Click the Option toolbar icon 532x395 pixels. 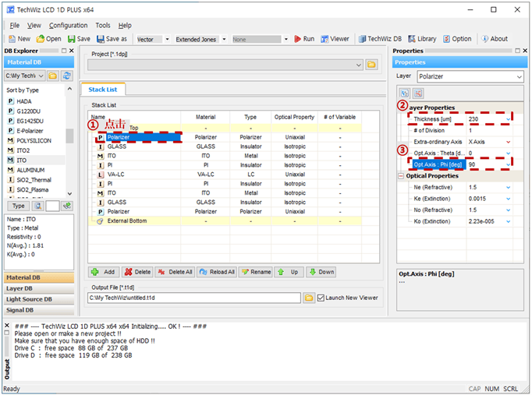pyautogui.click(x=457, y=39)
